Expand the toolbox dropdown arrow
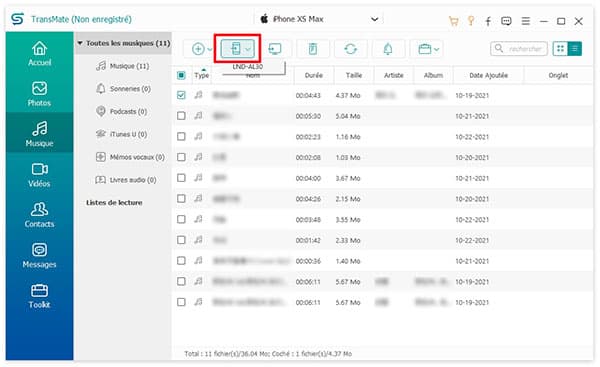600x367 pixels. (437, 49)
